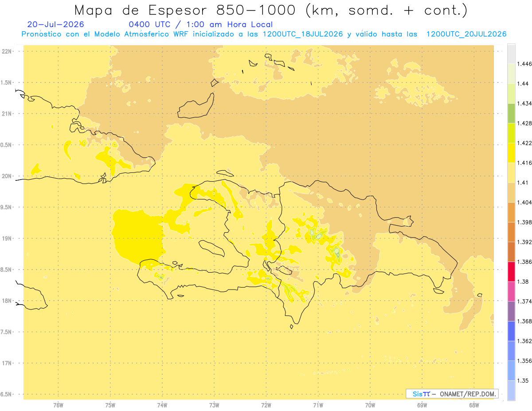Click the colorbar value '1.38'
Viewport: 532px width, 411px height.
[523, 282]
